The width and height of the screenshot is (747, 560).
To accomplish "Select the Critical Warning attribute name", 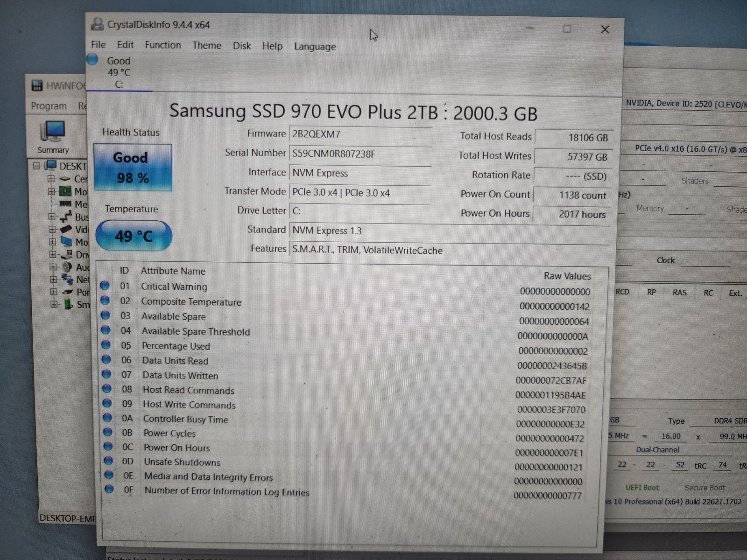I will 174,287.
